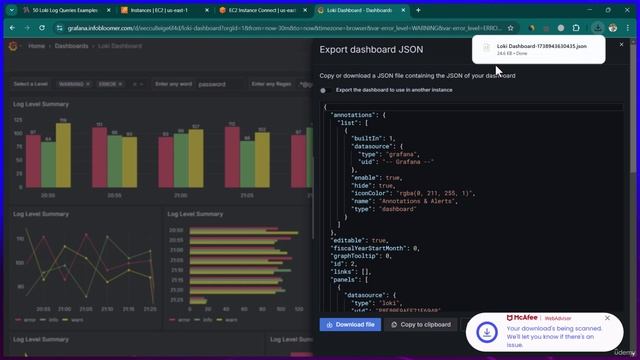Select the Loki Dashboard browser tab
The width and height of the screenshot is (640, 360).
click(x=359, y=10)
